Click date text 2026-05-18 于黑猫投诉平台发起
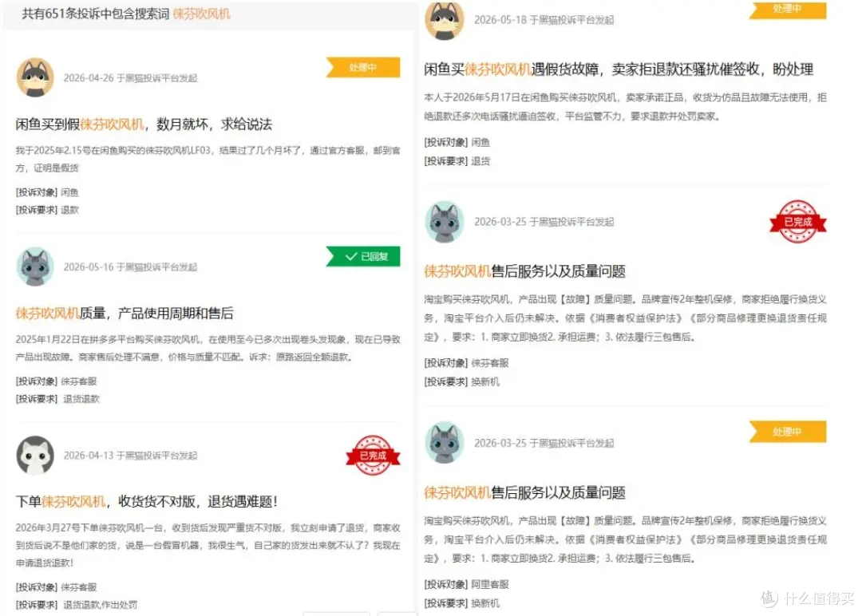The height and width of the screenshot is (616, 862). pos(544,20)
